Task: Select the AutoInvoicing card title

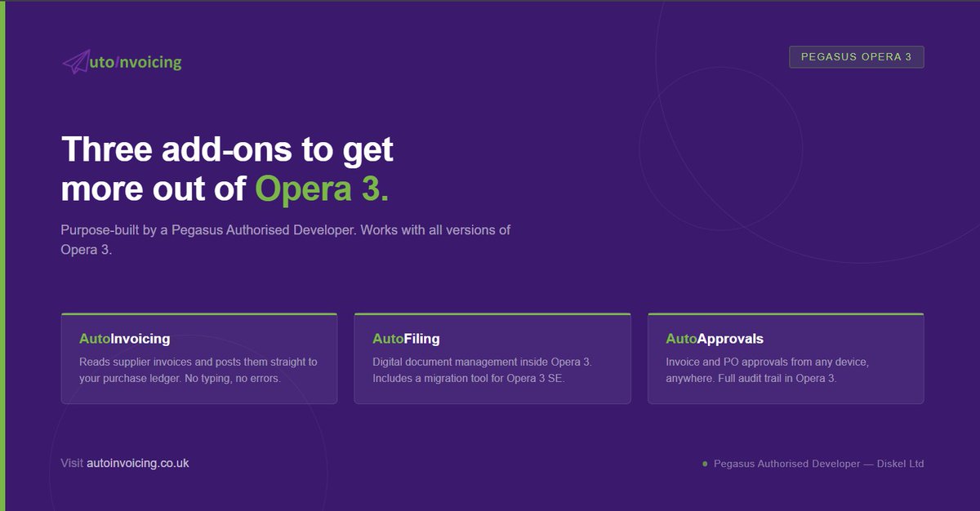Action: 125,339
